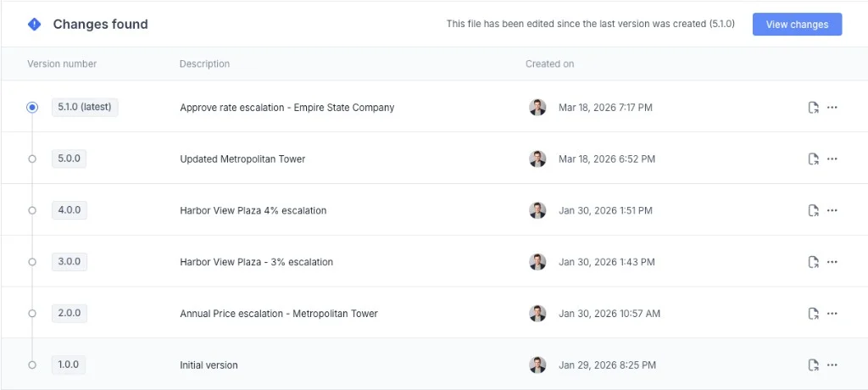Click the Harbor View Plaza 4% escalation description
868x390 pixels.
point(253,210)
